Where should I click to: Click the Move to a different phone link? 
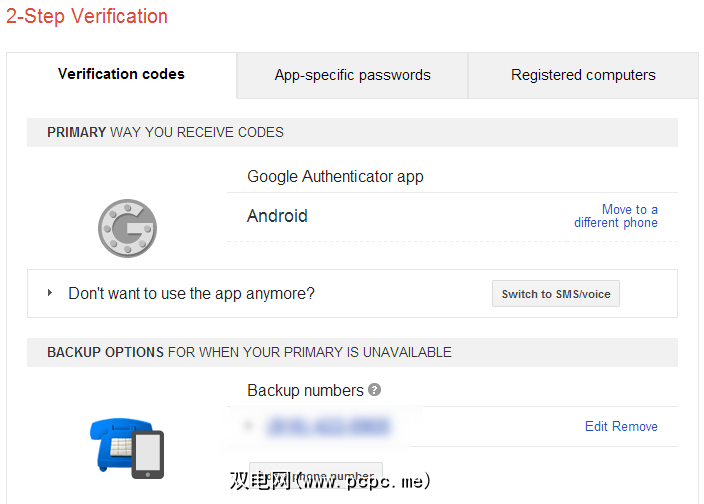tap(615, 216)
